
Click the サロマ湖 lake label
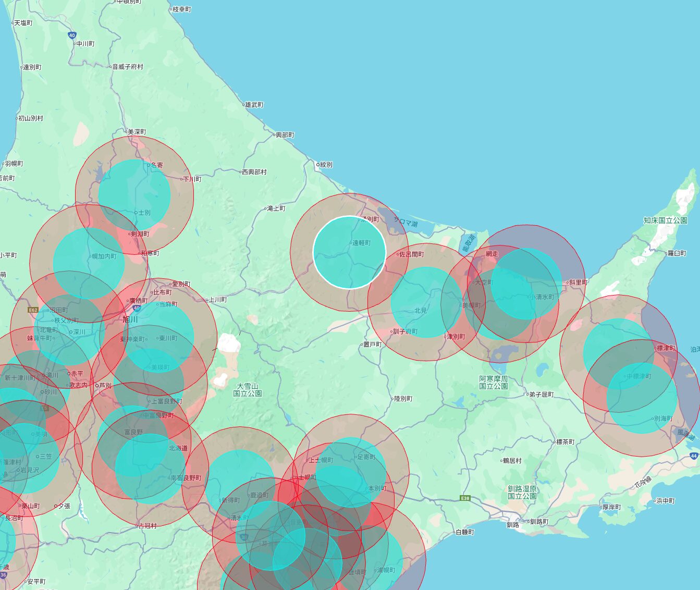pos(406,223)
